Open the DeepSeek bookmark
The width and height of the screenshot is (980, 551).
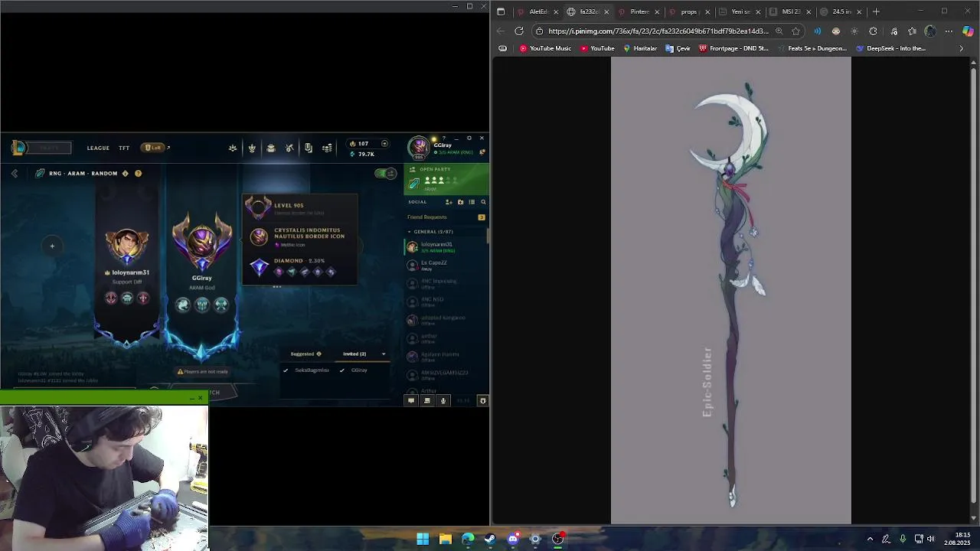coord(890,48)
